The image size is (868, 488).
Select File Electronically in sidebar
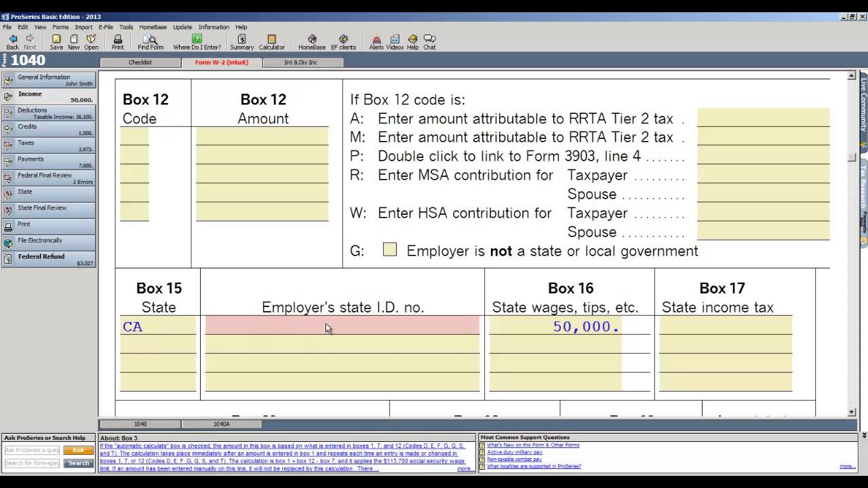click(x=49, y=243)
